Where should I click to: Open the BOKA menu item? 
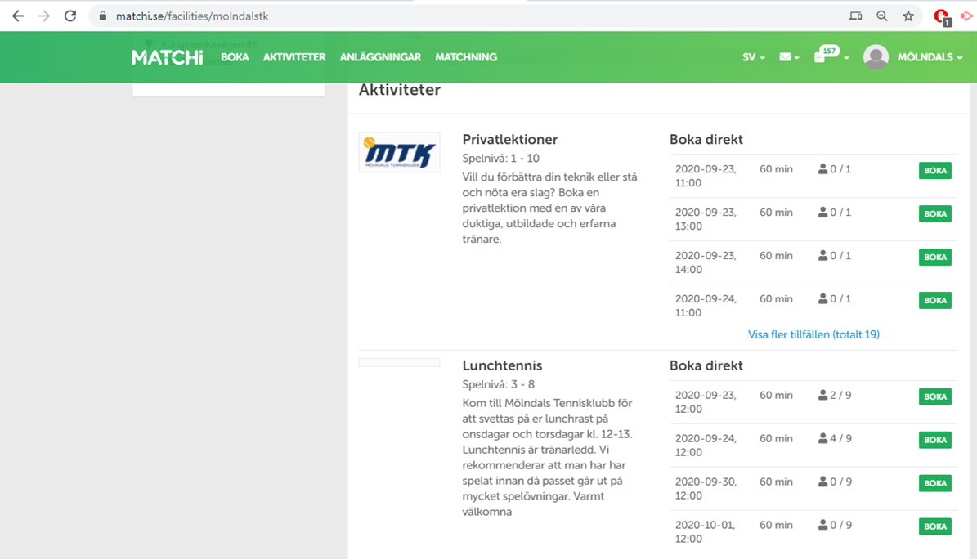(235, 57)
